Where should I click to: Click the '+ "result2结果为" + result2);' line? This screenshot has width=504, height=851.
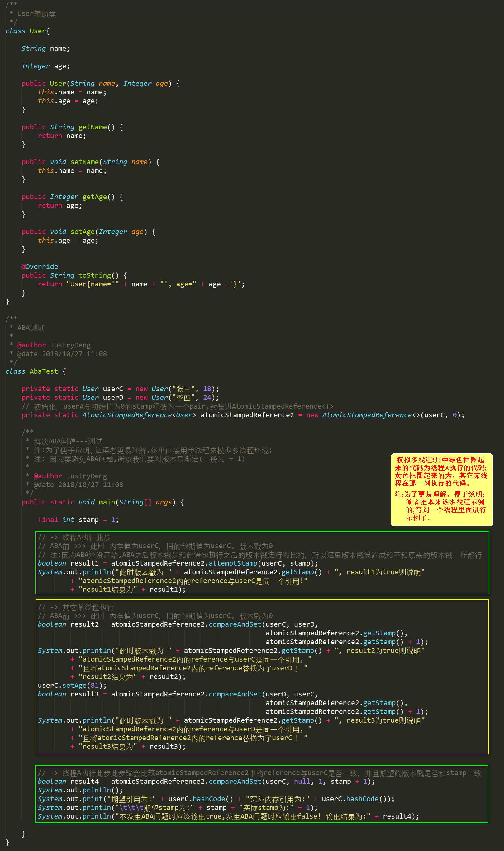pyautogui.click(x=128, y=677)
